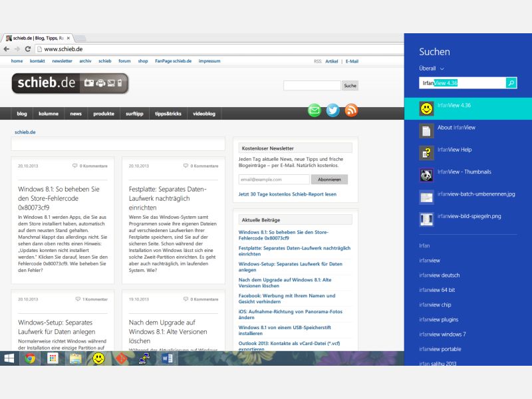Viewport: 532px width, 399px height.
Task: Click the schieb.de logo
Action: point(70,83)
